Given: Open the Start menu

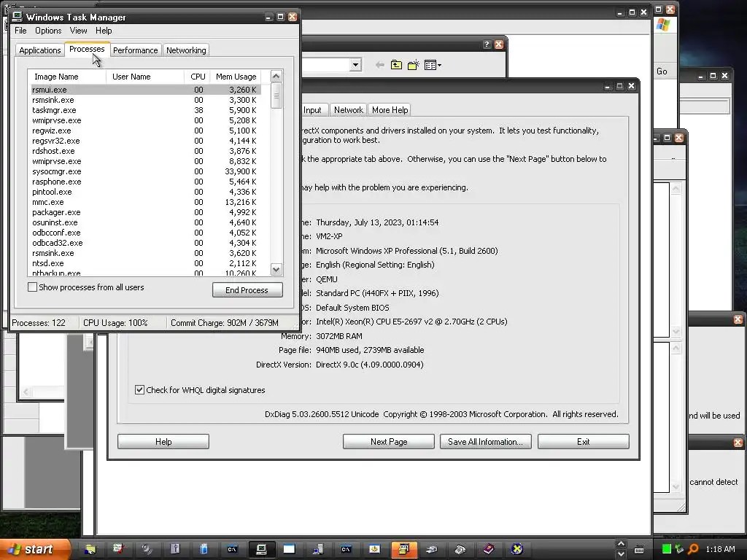Looking at the screenshot, I should pos(34,549).
